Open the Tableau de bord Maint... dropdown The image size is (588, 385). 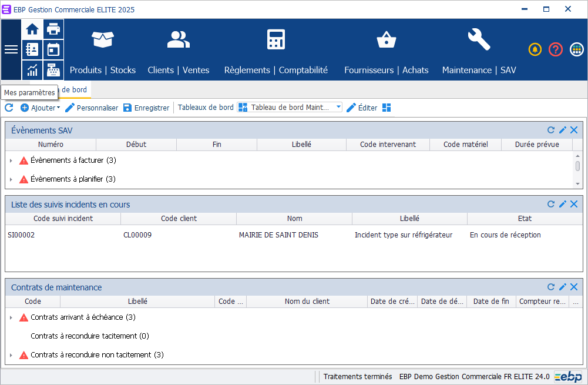coord(338,108)
